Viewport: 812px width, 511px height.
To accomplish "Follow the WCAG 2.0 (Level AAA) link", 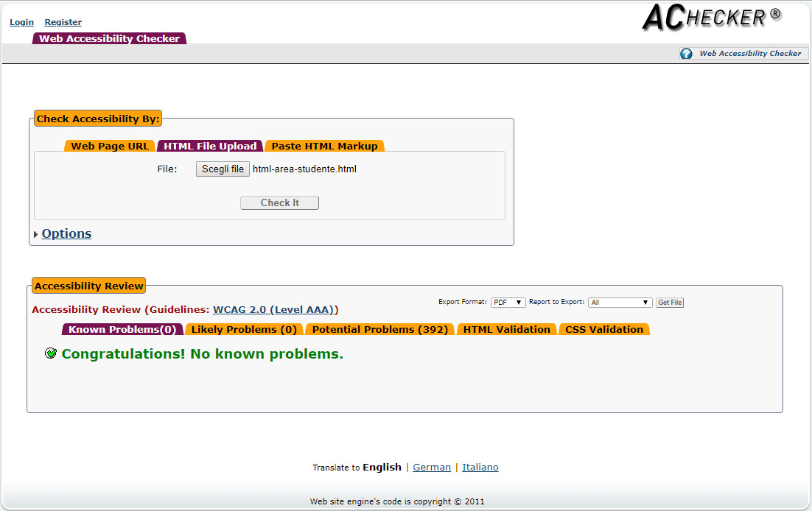I will [273, 310].
